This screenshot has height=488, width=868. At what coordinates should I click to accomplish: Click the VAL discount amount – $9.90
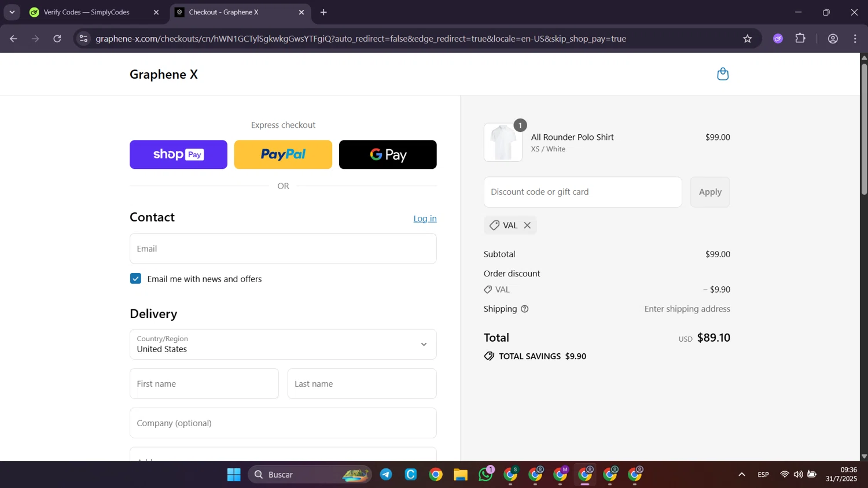716,290
